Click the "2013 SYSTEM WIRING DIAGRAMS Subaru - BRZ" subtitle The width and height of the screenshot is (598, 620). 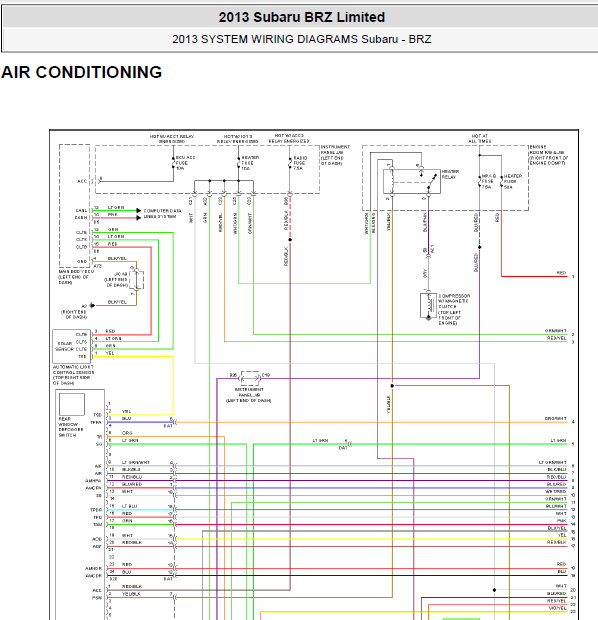tap(301, 39)
